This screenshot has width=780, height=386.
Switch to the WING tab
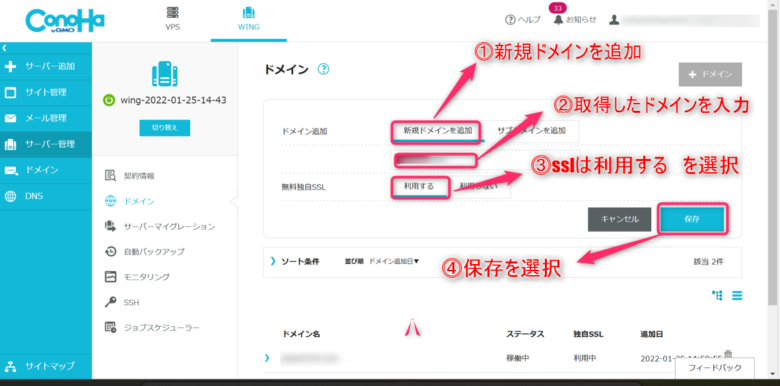pos(248,19)
